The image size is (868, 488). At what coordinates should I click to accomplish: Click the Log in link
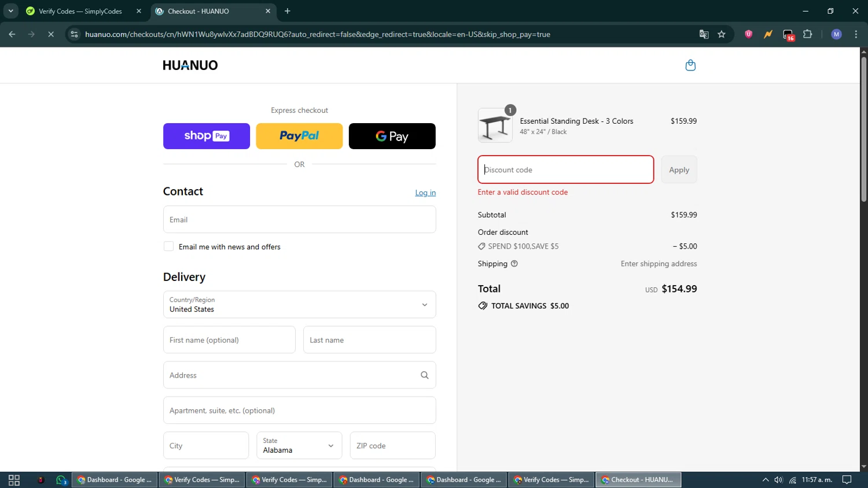point(425,193)
